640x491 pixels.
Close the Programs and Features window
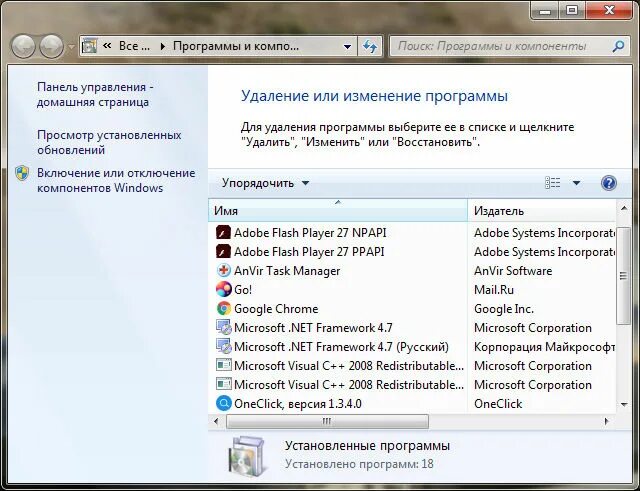[x=609, y=10]
